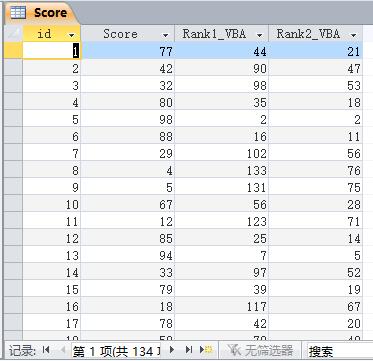Go to first record navigation icon

46,349
